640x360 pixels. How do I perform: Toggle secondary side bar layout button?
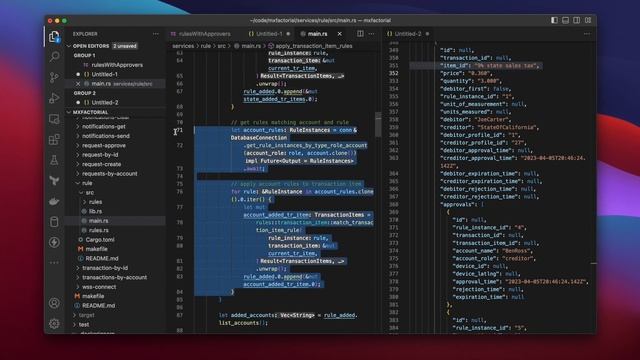pos(576,20)
